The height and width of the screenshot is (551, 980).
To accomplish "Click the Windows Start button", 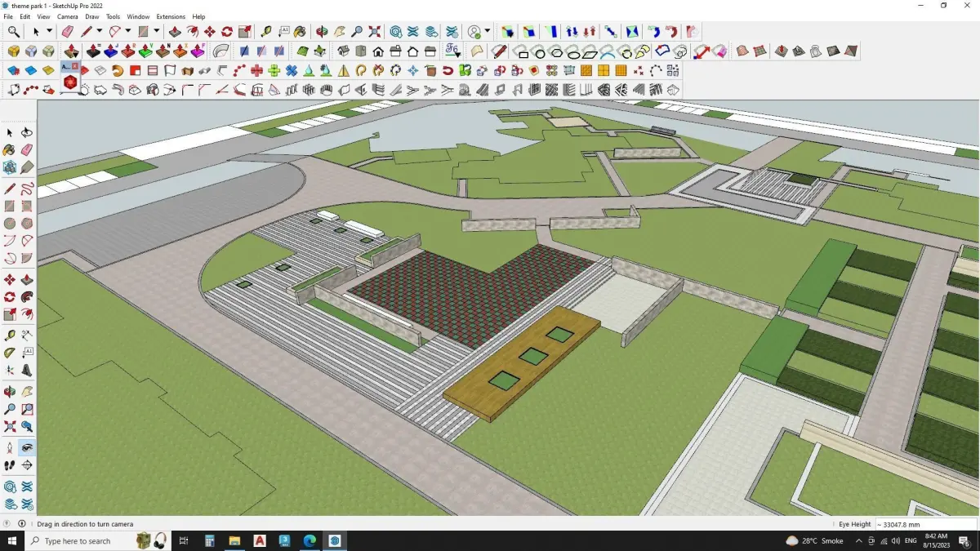I will click(12, 541).
